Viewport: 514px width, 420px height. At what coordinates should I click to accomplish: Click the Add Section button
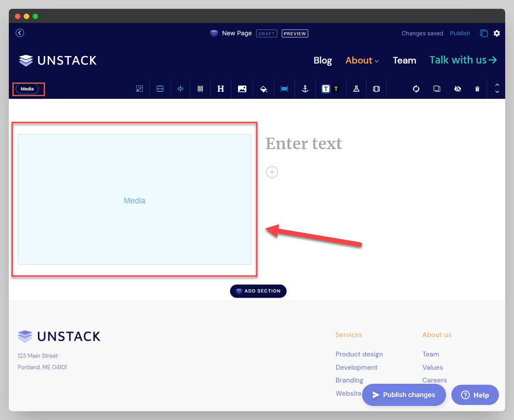(x=258, y=291)
